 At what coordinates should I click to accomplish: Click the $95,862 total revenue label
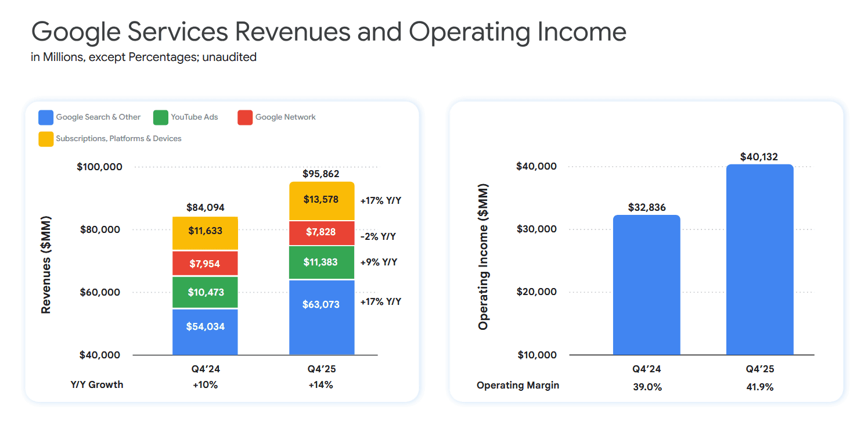coord(321,174)
